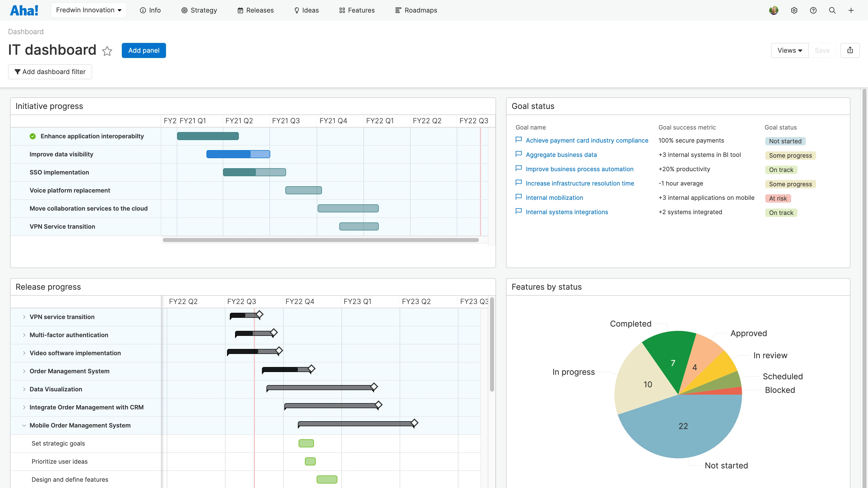Screen dimensions: 868x488
Task: Click the plus icon to create new item
Action: (851, 10)
